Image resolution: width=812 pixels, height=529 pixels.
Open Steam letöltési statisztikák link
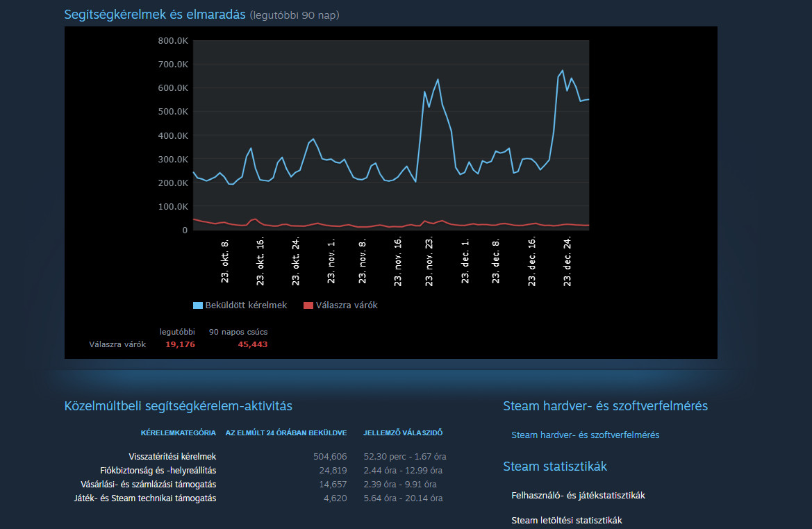point(566,521)
